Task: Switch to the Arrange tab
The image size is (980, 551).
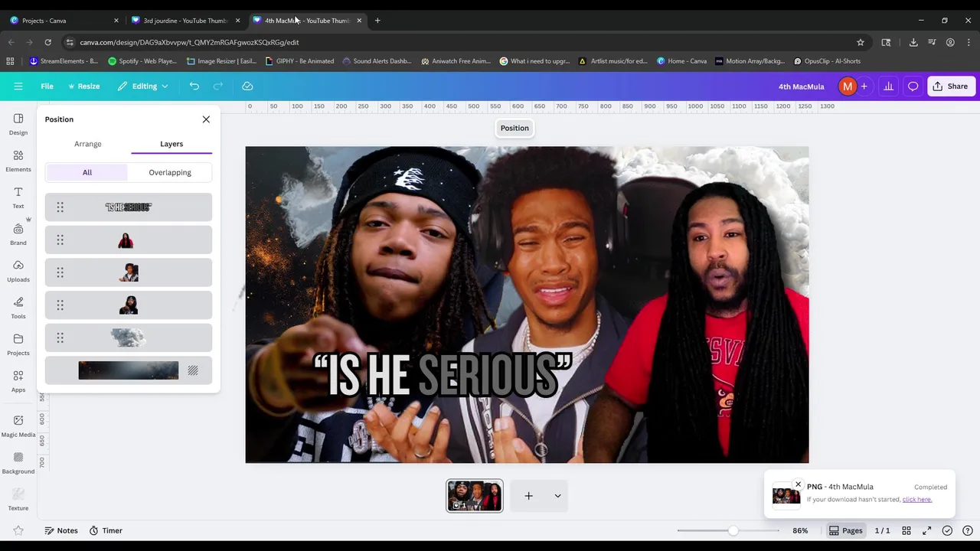Action: click(87, 144)
